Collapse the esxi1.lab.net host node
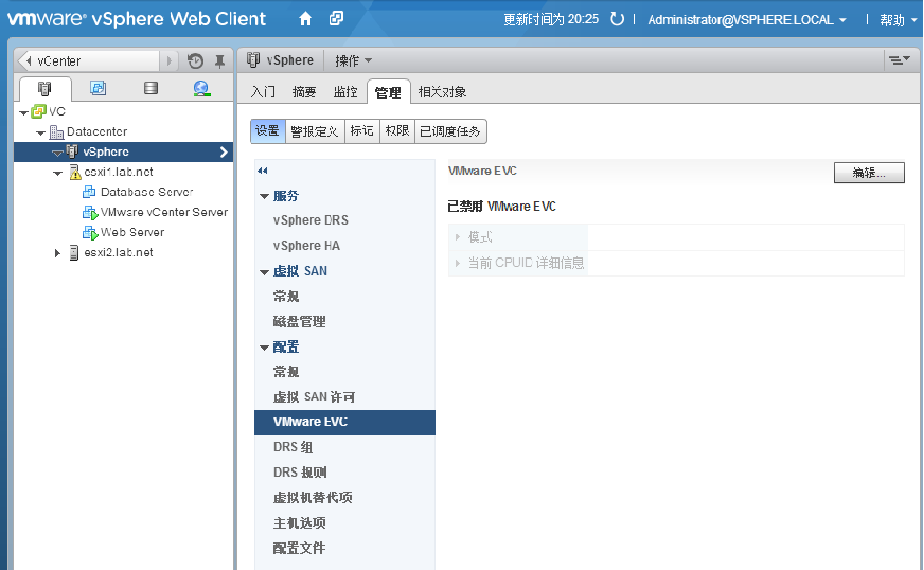This screenshot has width=924, height=570. click(58, 173)
